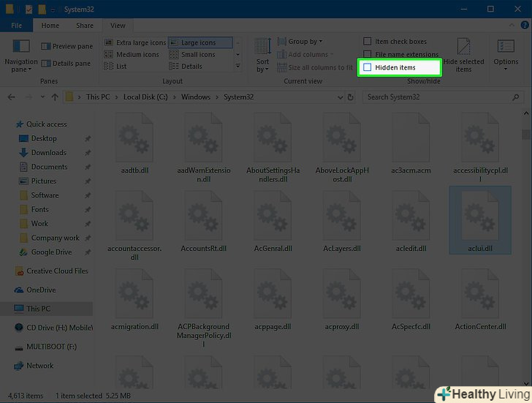Switch to the Share ribbon tab
532x403 pixels.
(85, 26)
